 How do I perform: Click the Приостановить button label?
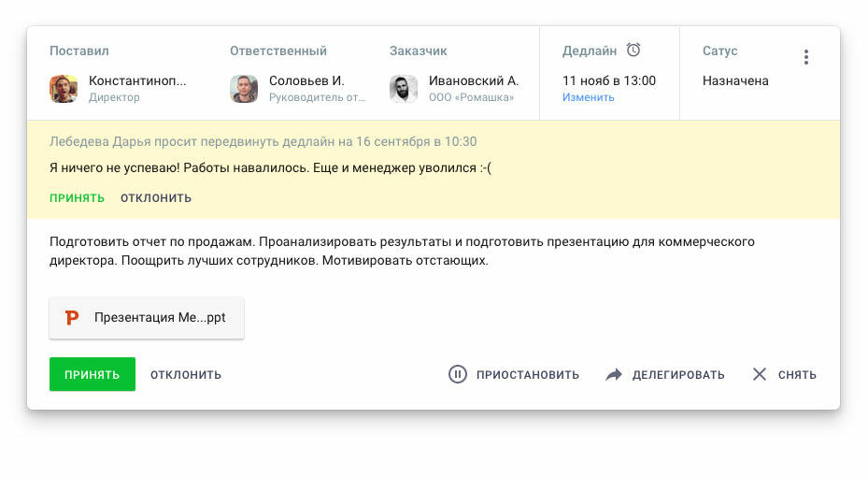[528, 375]
